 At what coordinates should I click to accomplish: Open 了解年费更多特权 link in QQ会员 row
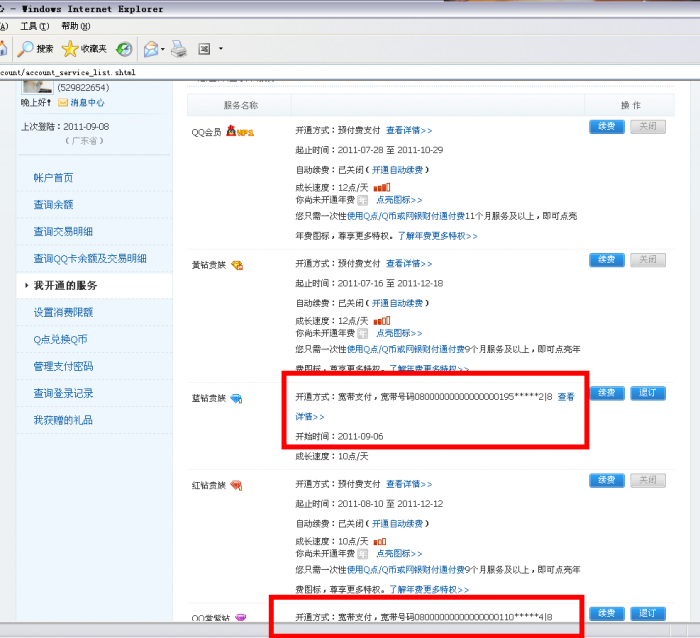pyautogui.click(x=438, y=236)
